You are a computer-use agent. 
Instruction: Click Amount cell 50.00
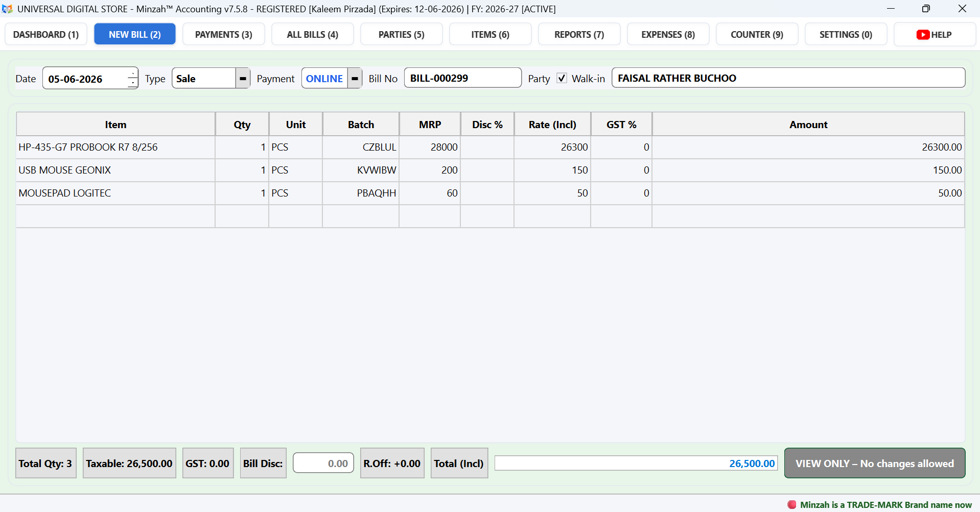808,193
